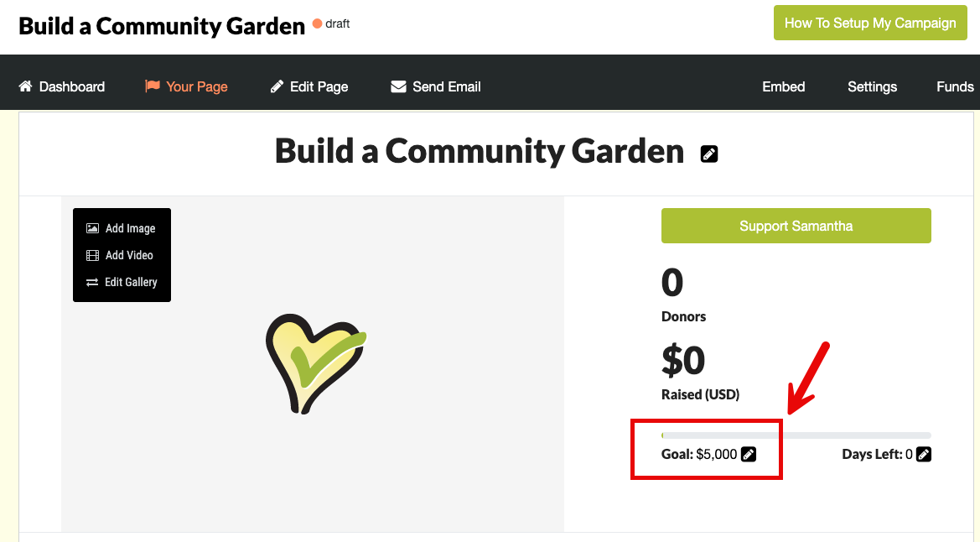Viewport: 980px width, 542px height.
Task: Open the Funds section
Action: [954, 86]
